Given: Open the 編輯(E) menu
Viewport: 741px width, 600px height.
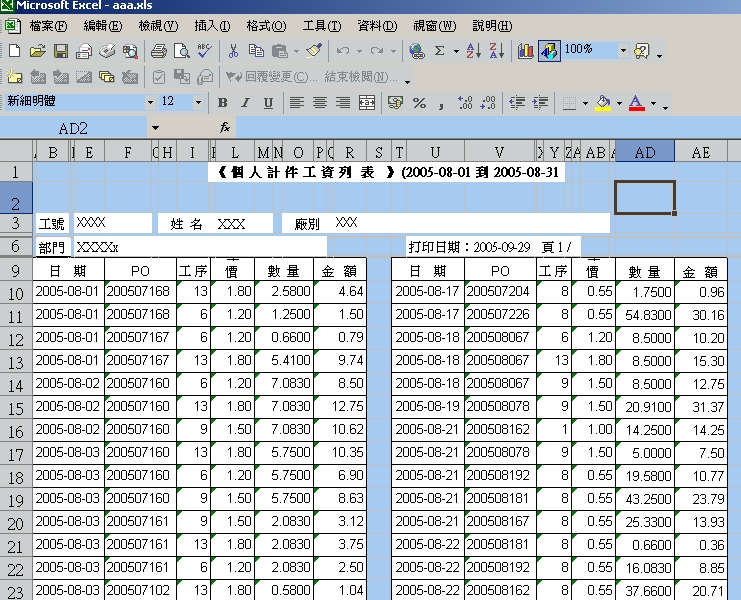Looking at the screenshot, I should point(103,26).
